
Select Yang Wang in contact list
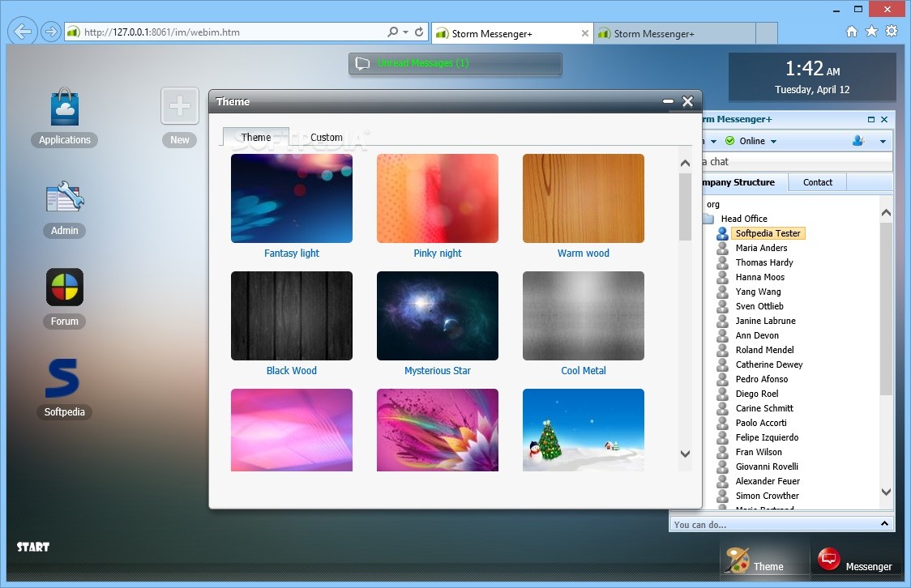click(x=758, y=292)
